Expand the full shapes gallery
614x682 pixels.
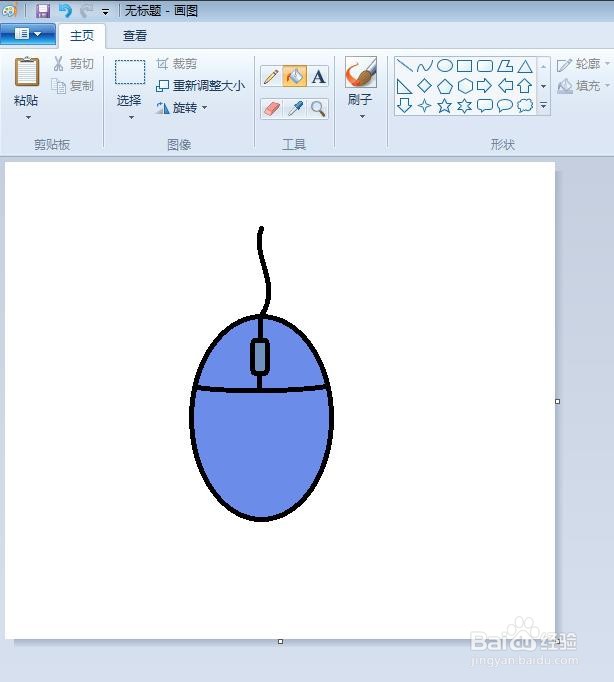[x=544, y=105]
